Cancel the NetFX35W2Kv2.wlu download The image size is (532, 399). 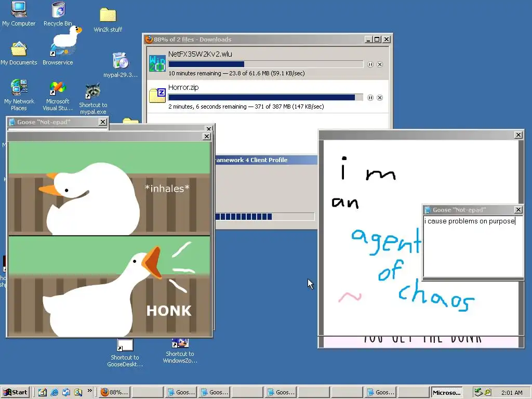[380, 64]
